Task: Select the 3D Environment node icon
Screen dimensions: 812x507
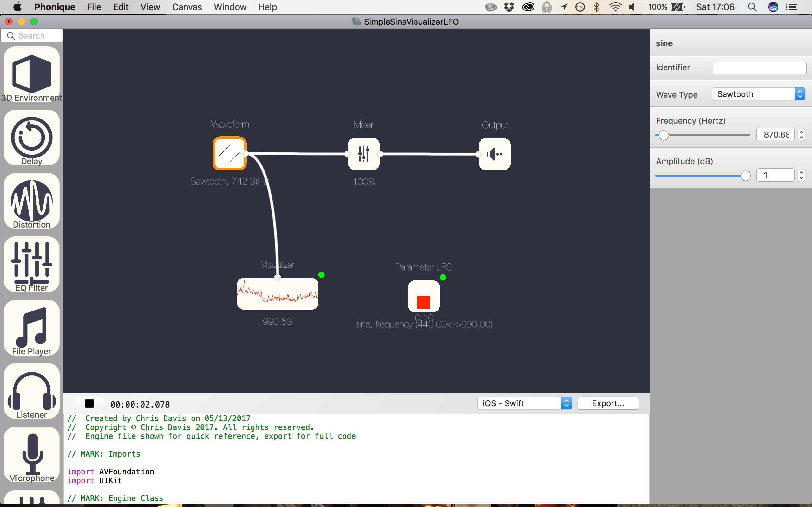Action: (x=31, y=74)
